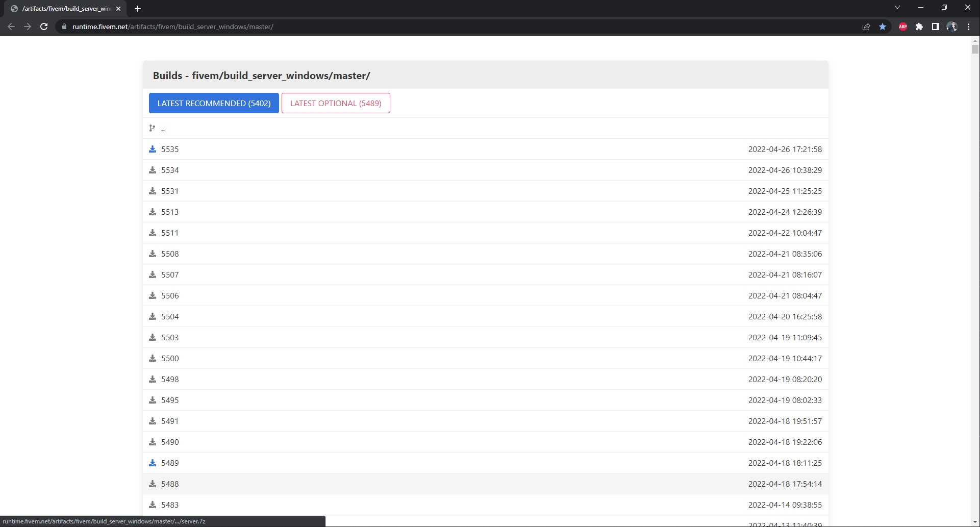Close the artifacts browser tab
This screenshot has height=527, width=980.
click(x=118, y=9)
